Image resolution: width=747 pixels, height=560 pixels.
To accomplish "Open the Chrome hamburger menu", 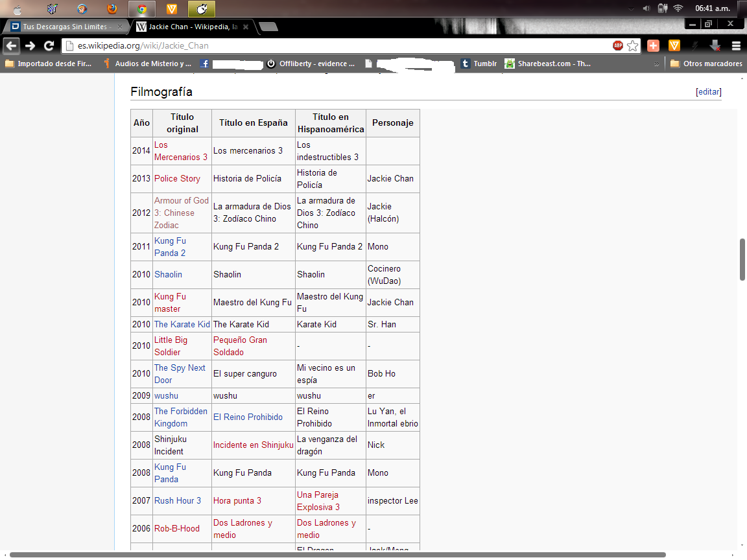I will pyautogui.click(x=736, y=45).
